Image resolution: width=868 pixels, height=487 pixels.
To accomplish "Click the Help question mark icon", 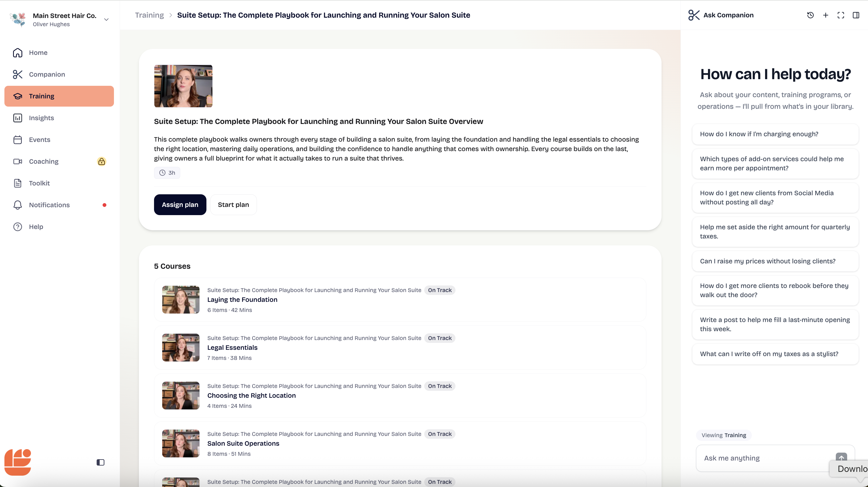I will coord(18,227).
